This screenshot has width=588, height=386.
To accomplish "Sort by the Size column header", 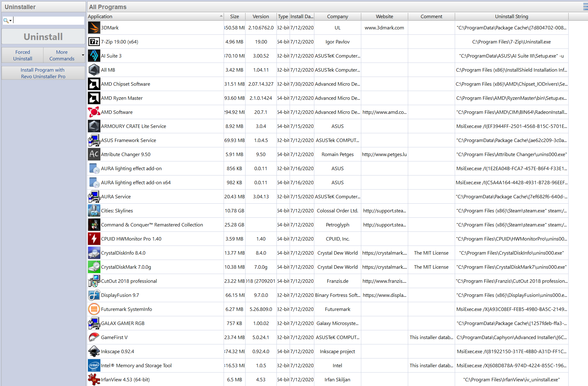I will point(235,16).
